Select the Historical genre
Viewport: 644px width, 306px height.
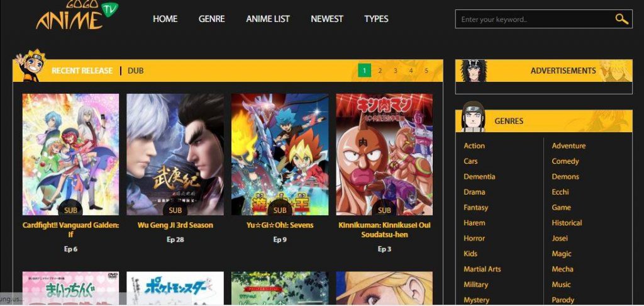[567, 223]
